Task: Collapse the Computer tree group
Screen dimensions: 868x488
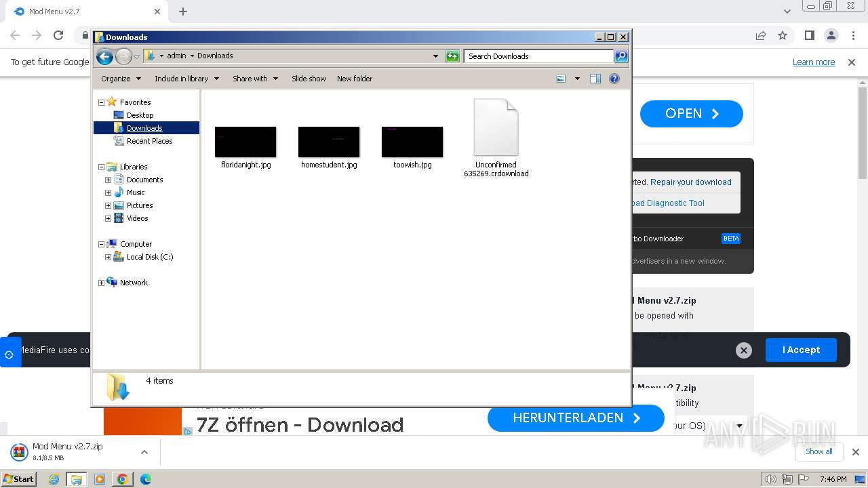Action: pyautogui.click(x=101, y=244)
